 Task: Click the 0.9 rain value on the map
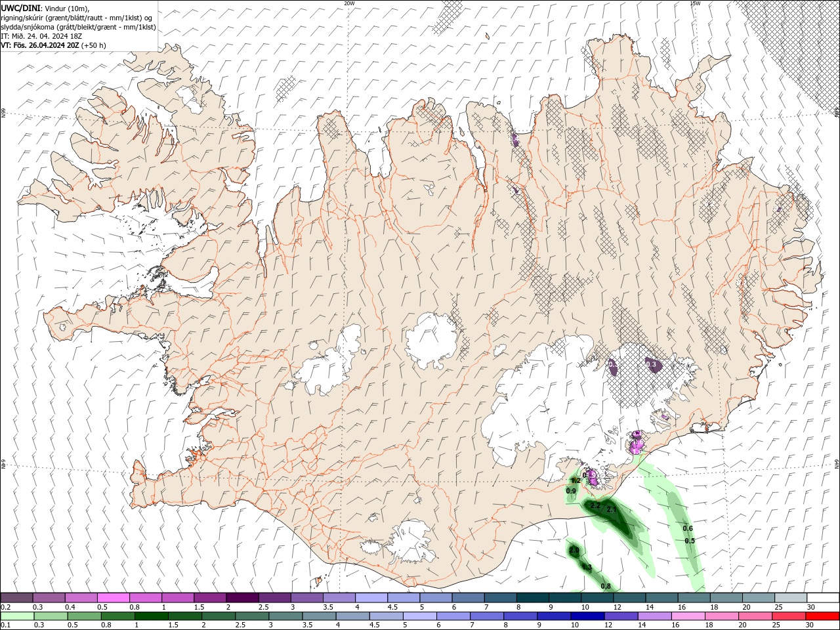point(571,491)
